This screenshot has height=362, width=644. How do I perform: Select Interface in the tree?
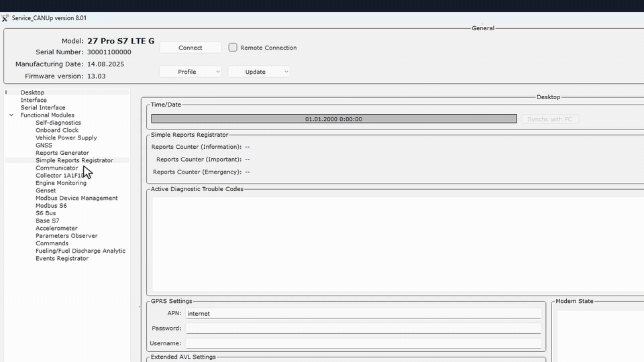pyautogui.click(x=34, y=100)
